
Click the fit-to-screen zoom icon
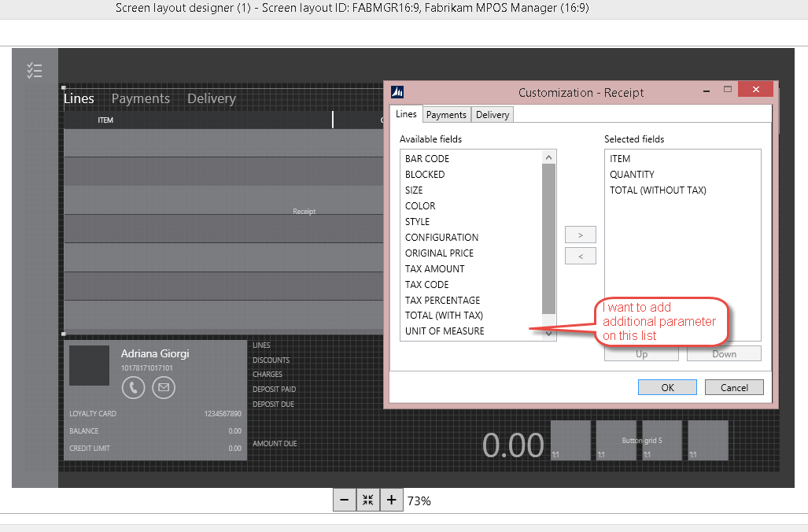(367, 500)
